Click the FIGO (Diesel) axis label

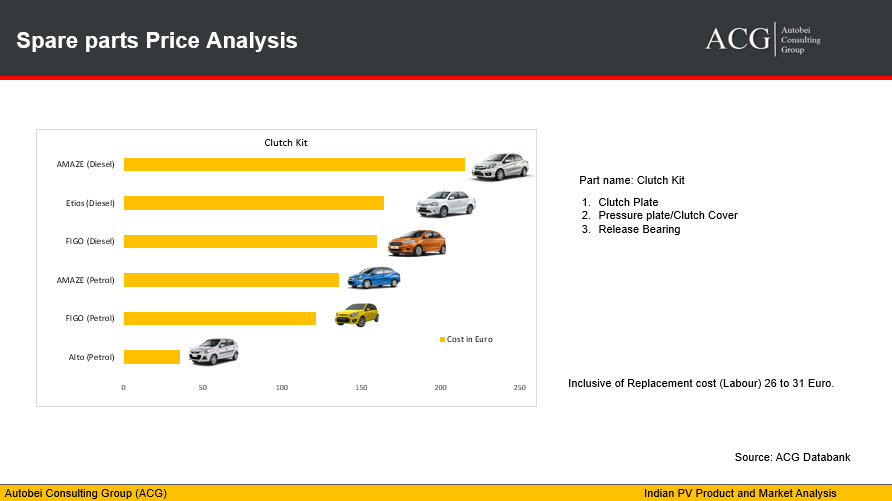click(90, 241)
